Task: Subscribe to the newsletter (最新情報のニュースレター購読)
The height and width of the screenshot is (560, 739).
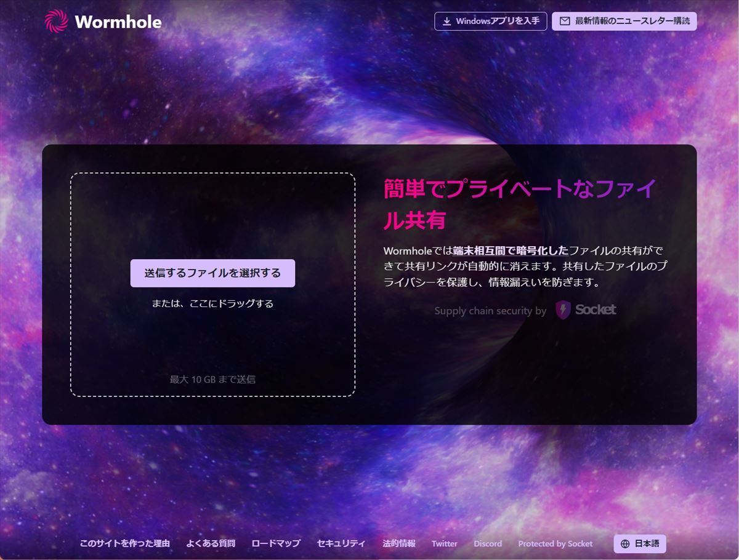Action: [624, 21]
